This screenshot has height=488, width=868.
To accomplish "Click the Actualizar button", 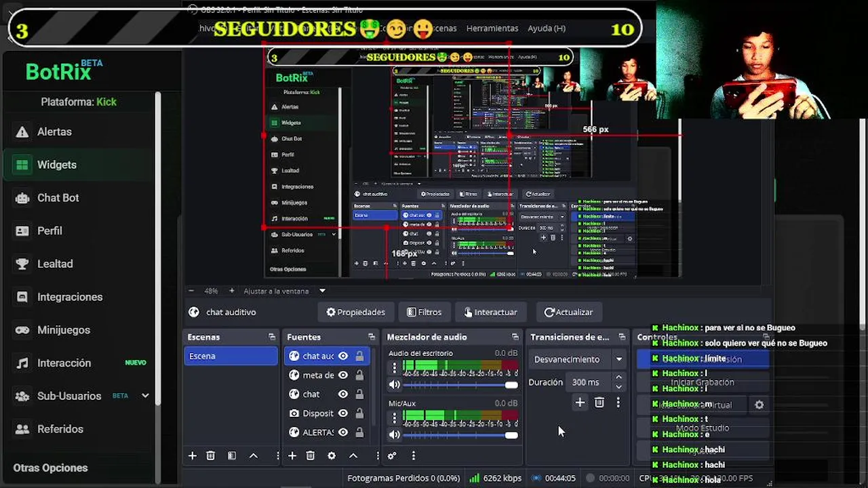I will (568, 312).
